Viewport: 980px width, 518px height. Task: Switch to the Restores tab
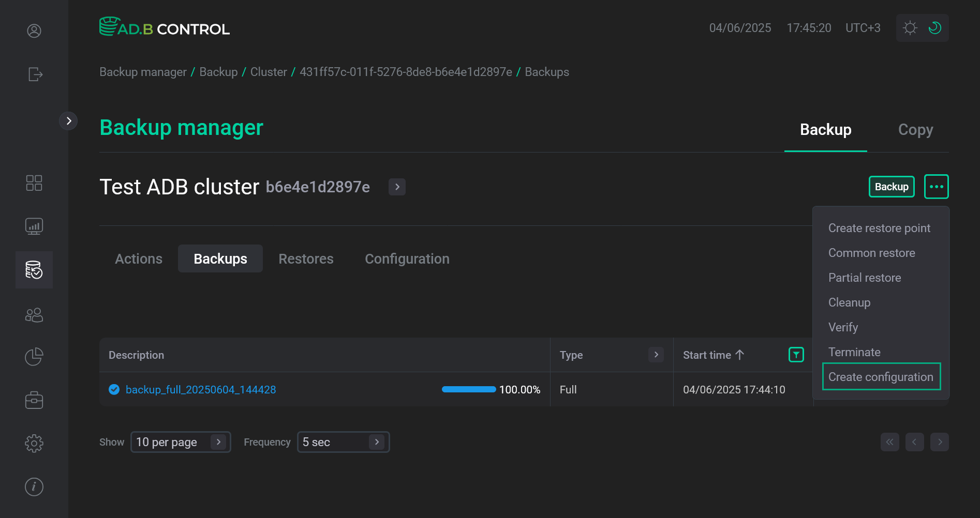pos(306,258)
